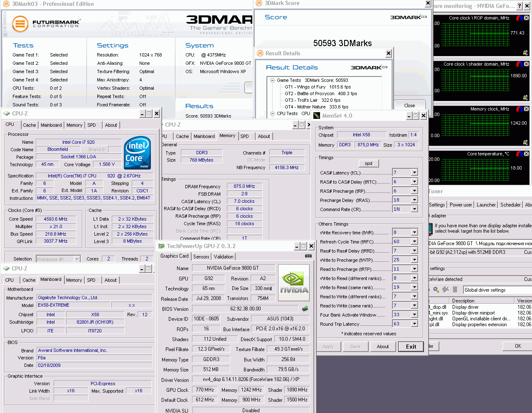Click lock icon on Memory clock graph
The image size is (532, 413).
pyautogui.click(x=525, y=143)
